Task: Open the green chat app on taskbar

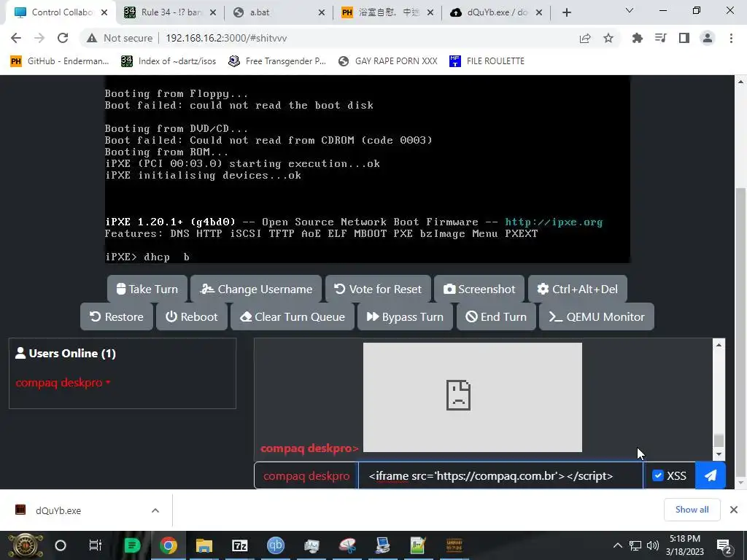Action: pos(132,545)
